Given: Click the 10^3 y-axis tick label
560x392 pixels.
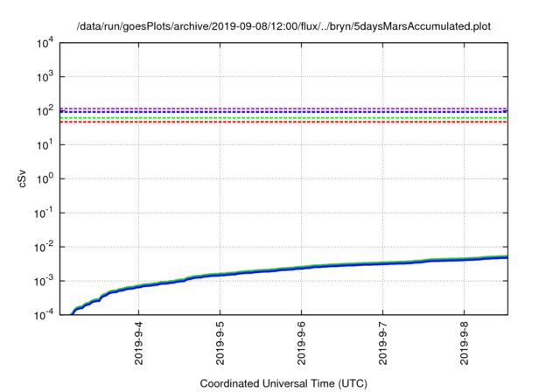Looking at the screenshot, I should coord(45,77).
